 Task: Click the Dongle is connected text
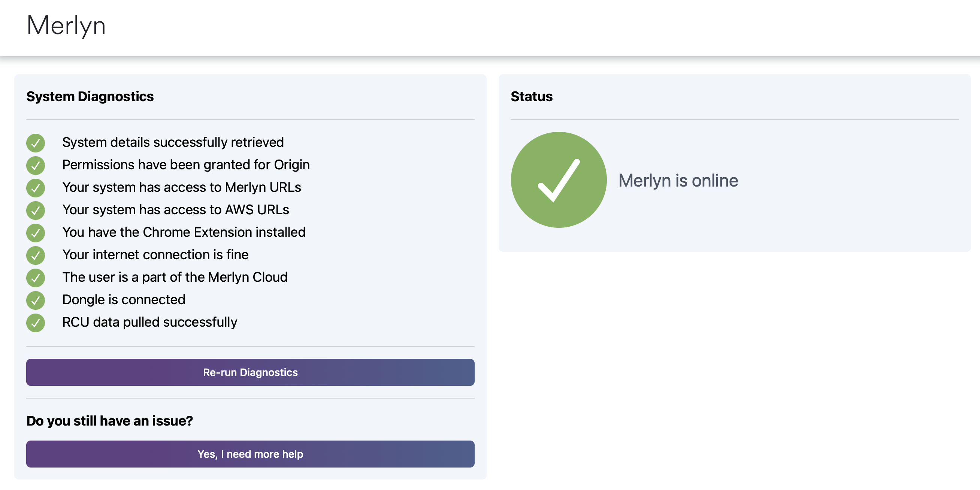coord(124,300)
